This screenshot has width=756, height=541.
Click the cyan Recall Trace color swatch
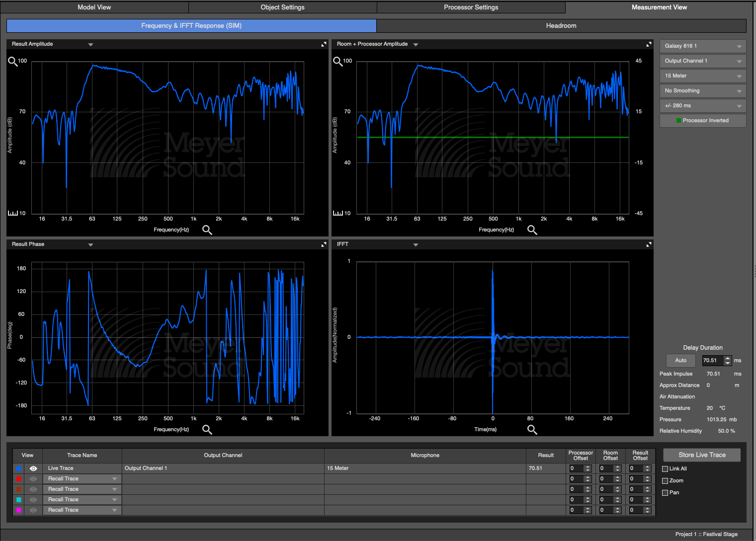19,500
